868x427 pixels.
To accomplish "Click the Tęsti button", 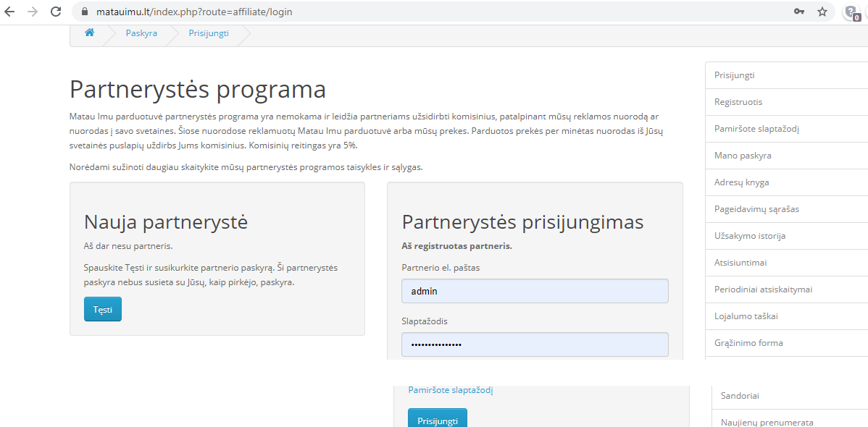I will tap(103, 309).
